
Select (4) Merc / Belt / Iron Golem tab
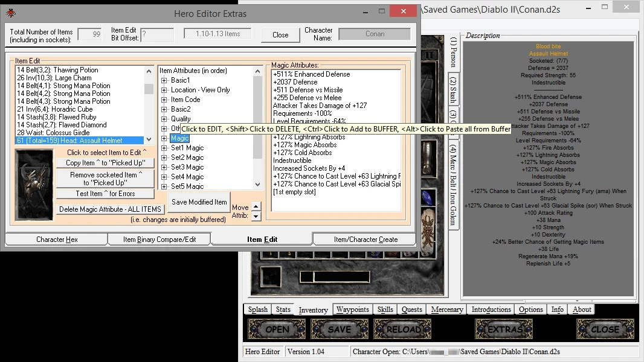click(x=453, y=185)
